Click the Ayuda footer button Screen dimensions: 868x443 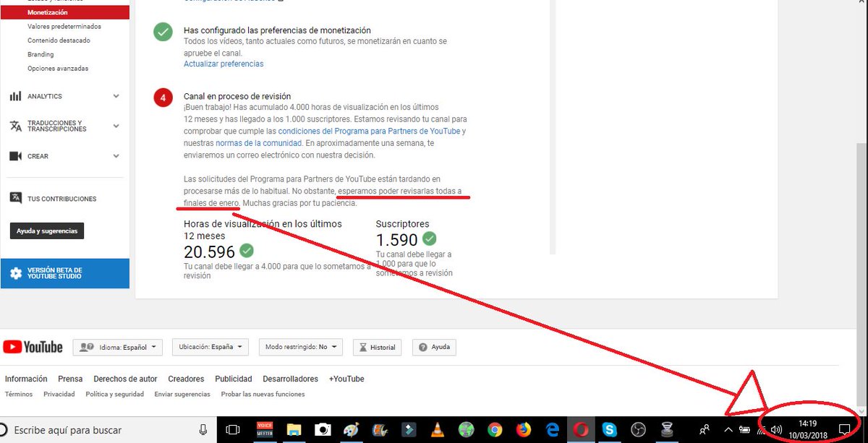(x=435, y=347)
